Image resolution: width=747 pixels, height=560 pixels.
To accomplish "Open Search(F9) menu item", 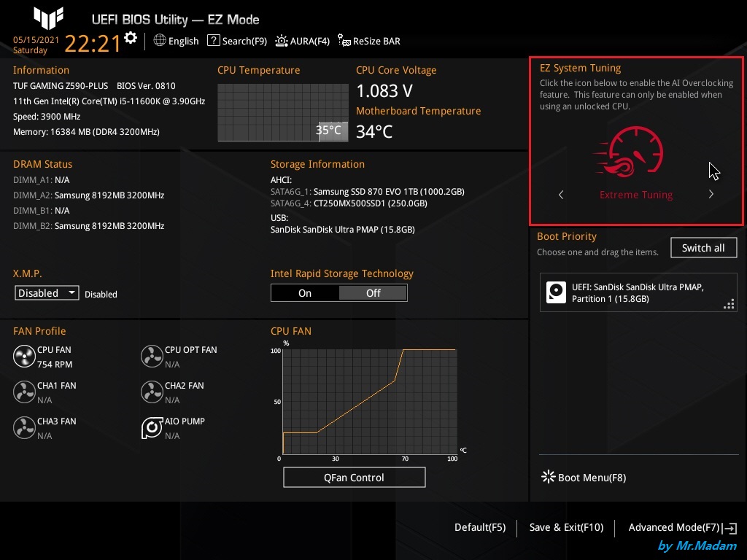I will pos(244,41).
